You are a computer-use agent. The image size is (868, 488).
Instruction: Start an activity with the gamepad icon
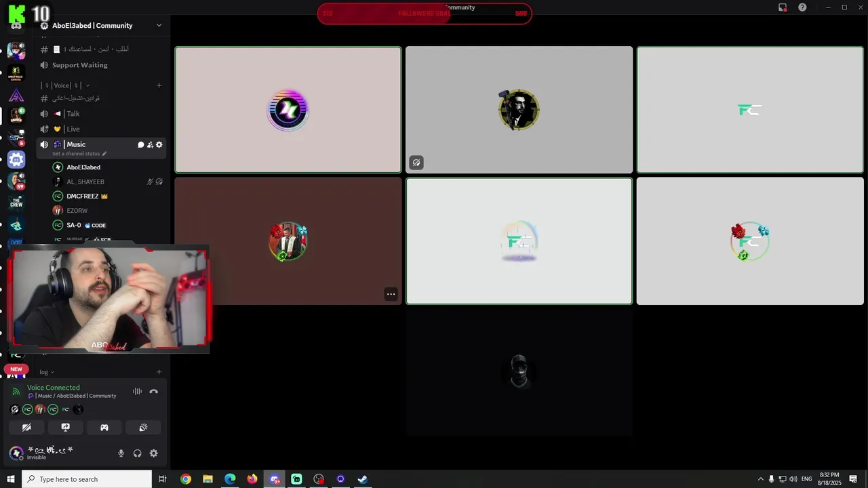coord(104,428)
